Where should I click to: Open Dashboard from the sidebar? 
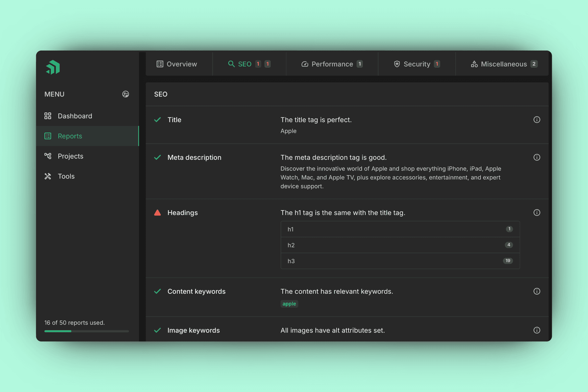[75, 116]
